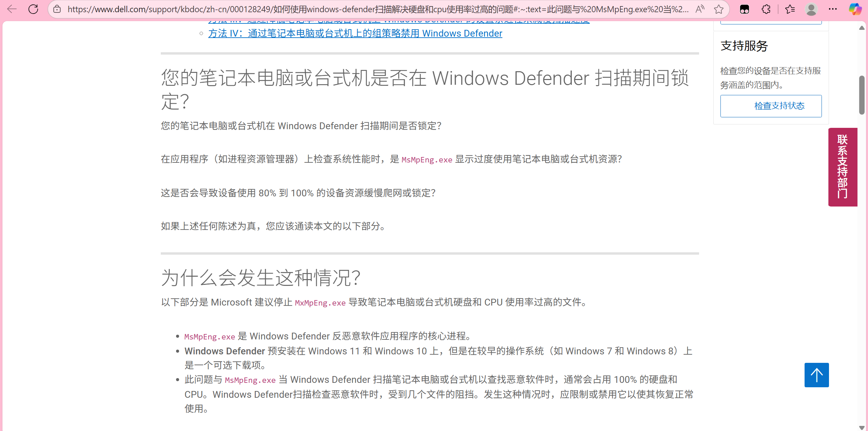The image size is (868, 431).
Task: Click scrollbar up arrow
Action: tap(862, 28)
